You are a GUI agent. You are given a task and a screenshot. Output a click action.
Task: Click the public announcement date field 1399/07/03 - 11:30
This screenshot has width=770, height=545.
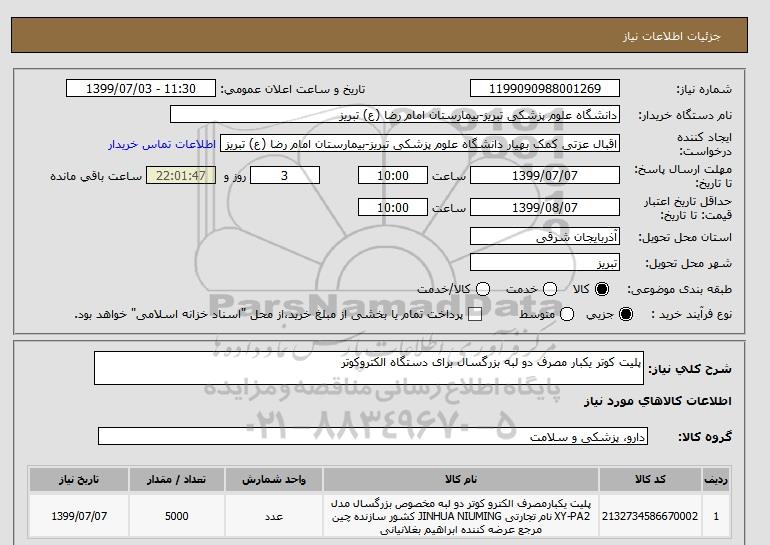click(141, 88)
